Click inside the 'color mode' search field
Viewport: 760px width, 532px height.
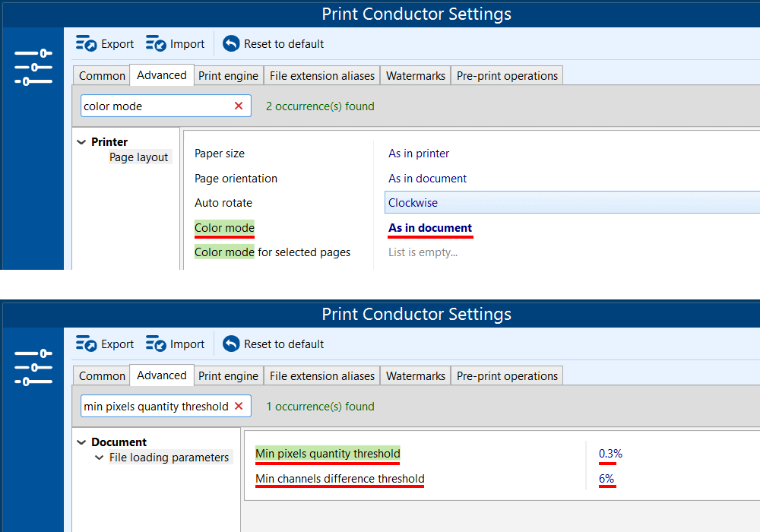click(x=152, y=106)
